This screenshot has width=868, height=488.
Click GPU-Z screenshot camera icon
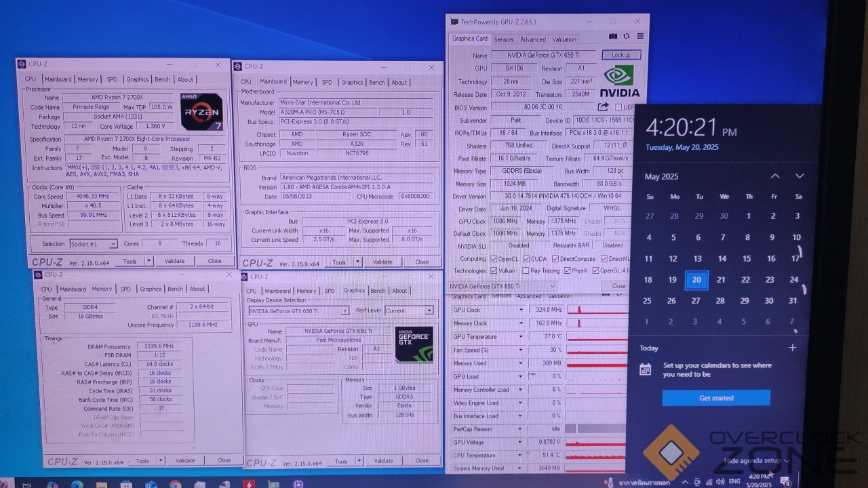tap(613, 37)
